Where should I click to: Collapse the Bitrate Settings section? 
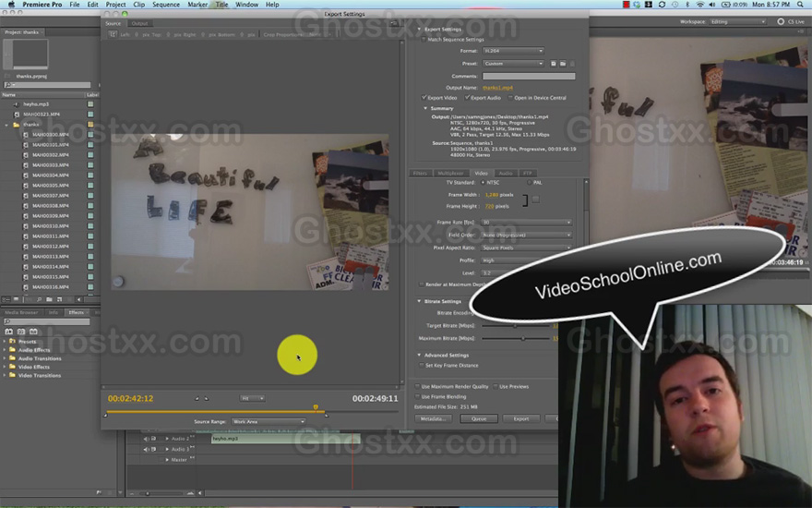[419, 301]
